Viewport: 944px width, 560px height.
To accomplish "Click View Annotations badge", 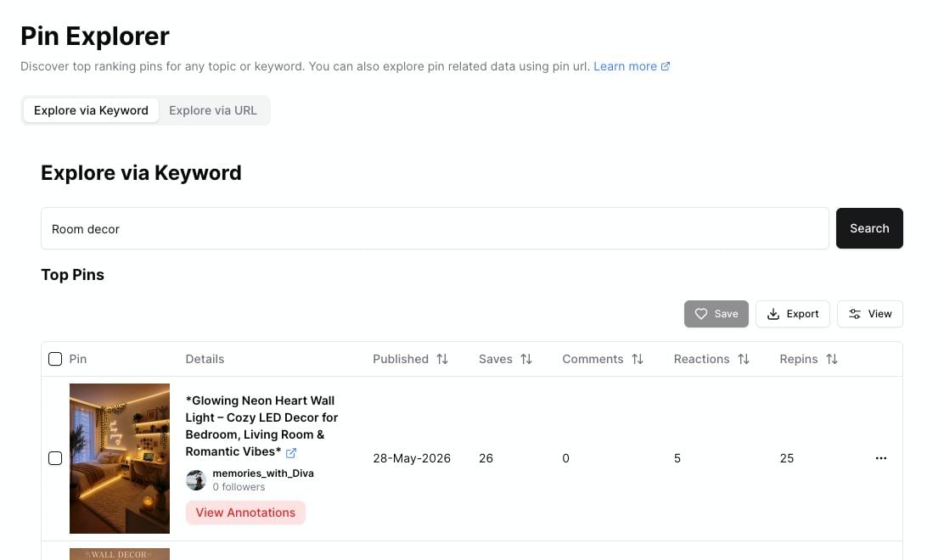I will coord(245,512).
